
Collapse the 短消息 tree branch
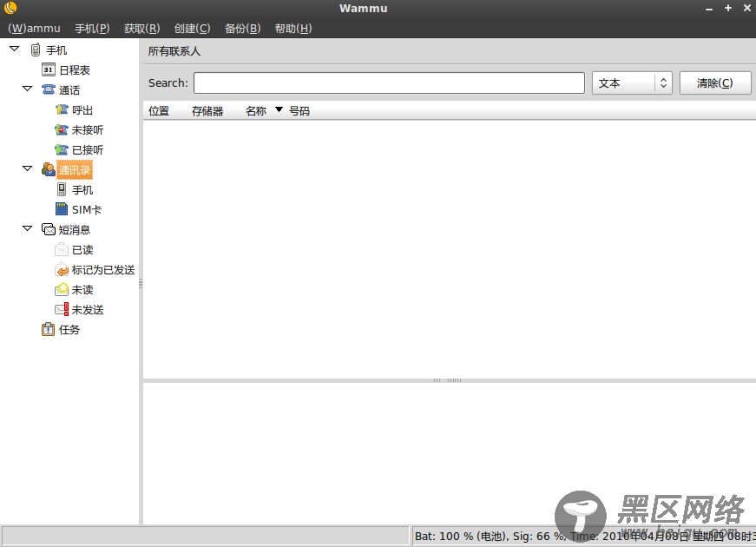(28, 228)
